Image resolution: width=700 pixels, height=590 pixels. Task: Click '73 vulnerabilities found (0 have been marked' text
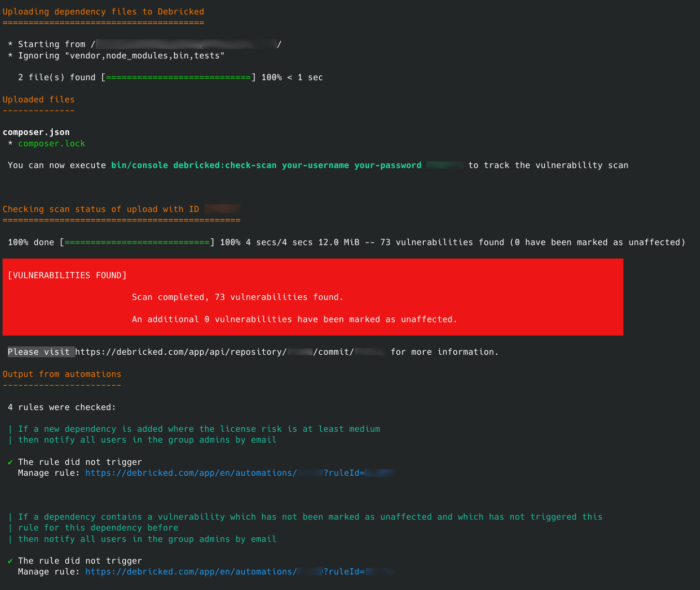tap(492, 242)
